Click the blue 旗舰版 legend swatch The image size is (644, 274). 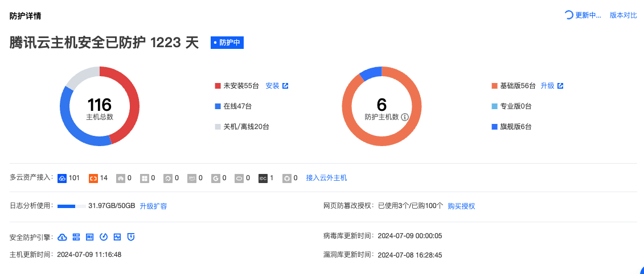[494, 127]
